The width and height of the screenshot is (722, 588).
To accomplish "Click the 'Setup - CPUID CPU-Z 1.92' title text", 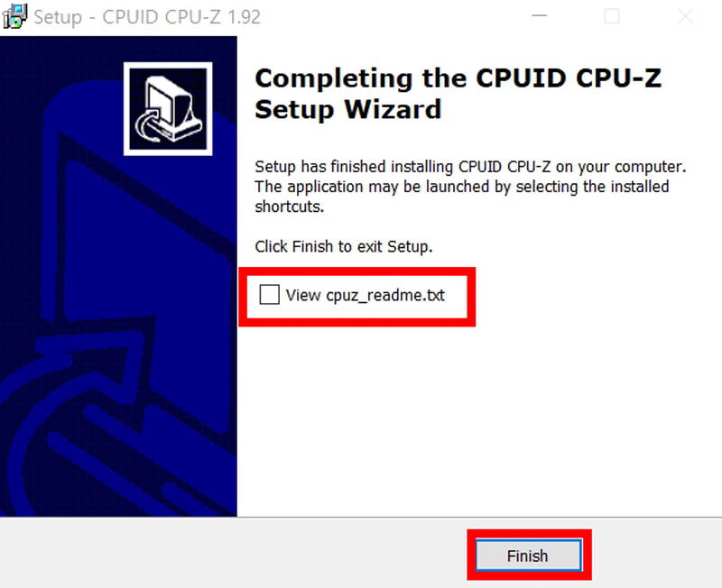I will coord(147,17).
